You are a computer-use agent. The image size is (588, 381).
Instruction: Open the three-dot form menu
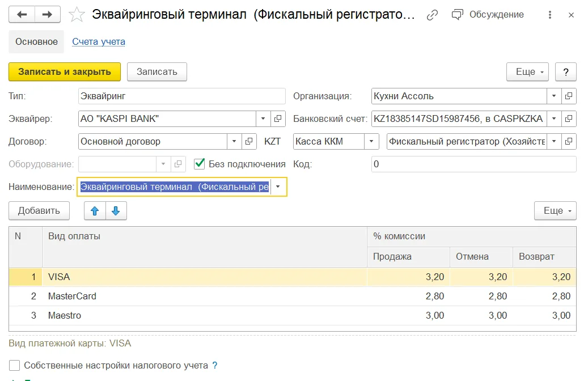550,15
